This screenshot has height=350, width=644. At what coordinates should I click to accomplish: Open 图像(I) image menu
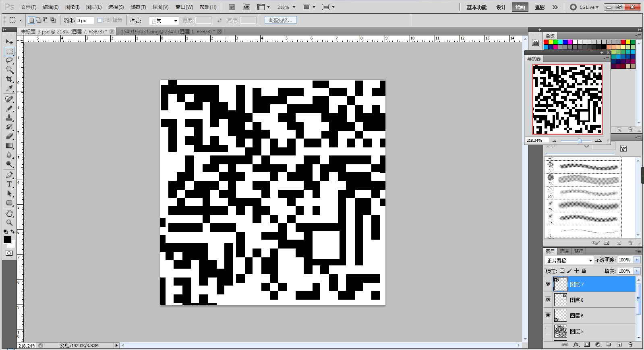tap(72, 7)
